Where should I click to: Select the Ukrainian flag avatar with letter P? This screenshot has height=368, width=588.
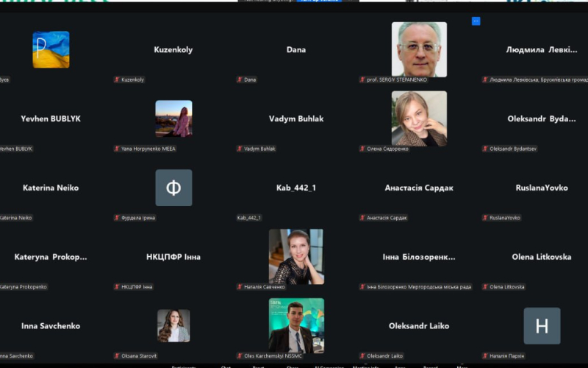click(x=51, y=49)
